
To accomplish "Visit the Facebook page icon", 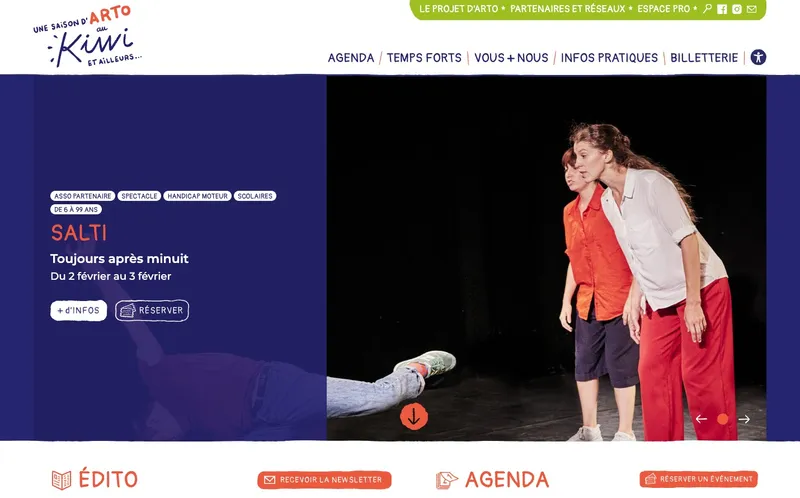I will 722,9.
